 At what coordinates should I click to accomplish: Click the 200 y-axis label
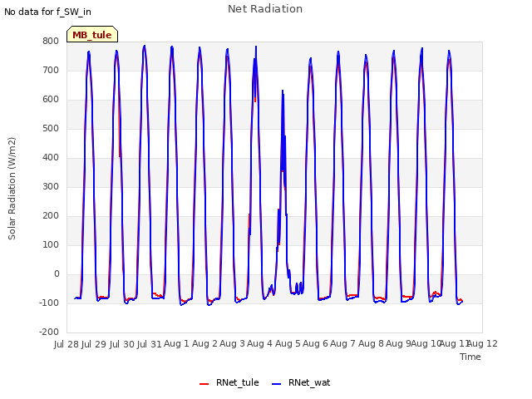pyautogui.click(x=51, y=216)
